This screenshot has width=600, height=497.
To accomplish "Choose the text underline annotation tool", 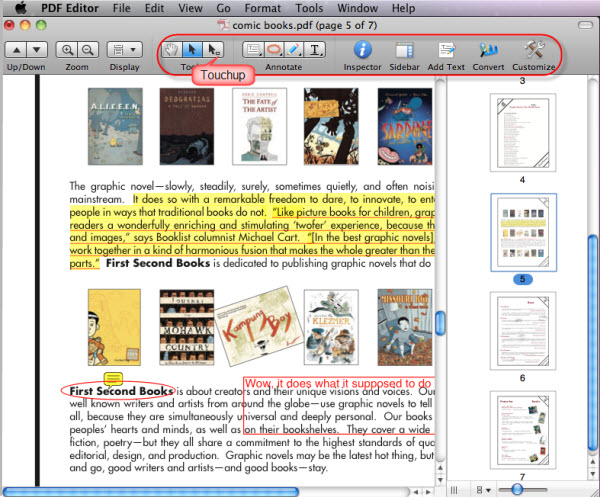I will [315, 50].
